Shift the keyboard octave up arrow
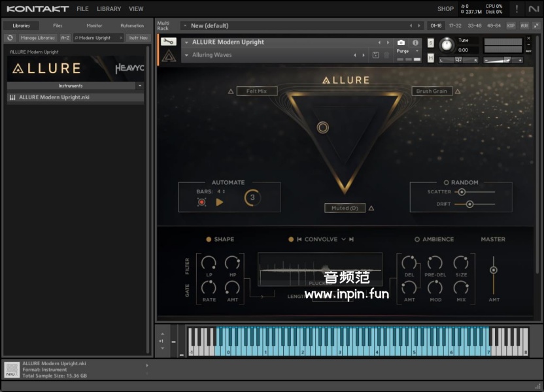The height and width of the screenshot is (392, 544). [x=163, y=334]
